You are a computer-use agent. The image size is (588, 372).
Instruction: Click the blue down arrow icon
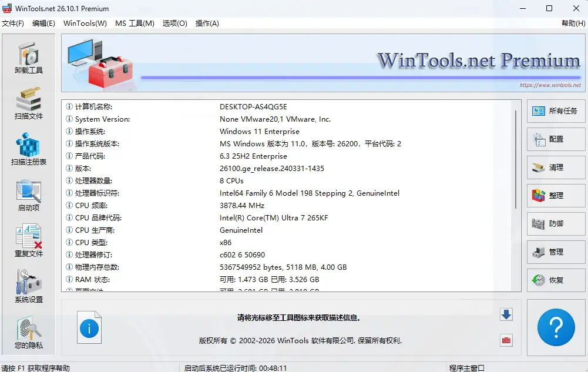click(506, 314)
